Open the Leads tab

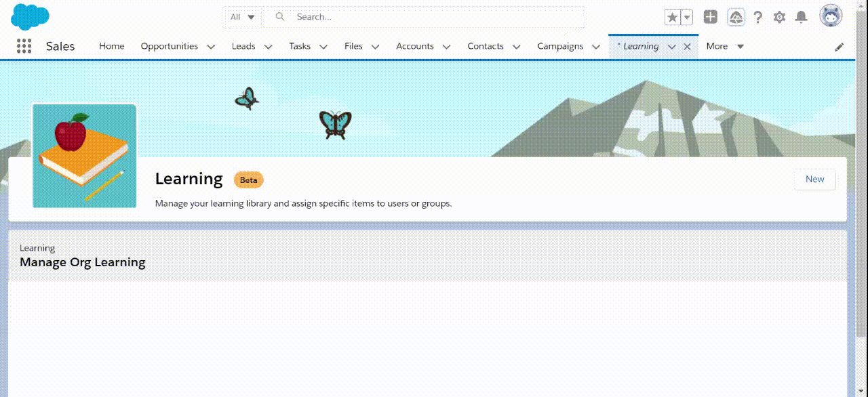tap(243, 46)
